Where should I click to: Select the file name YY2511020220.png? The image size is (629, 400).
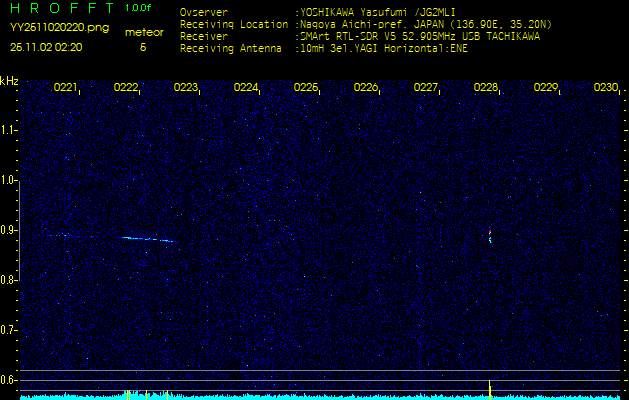tap(59, 28)
